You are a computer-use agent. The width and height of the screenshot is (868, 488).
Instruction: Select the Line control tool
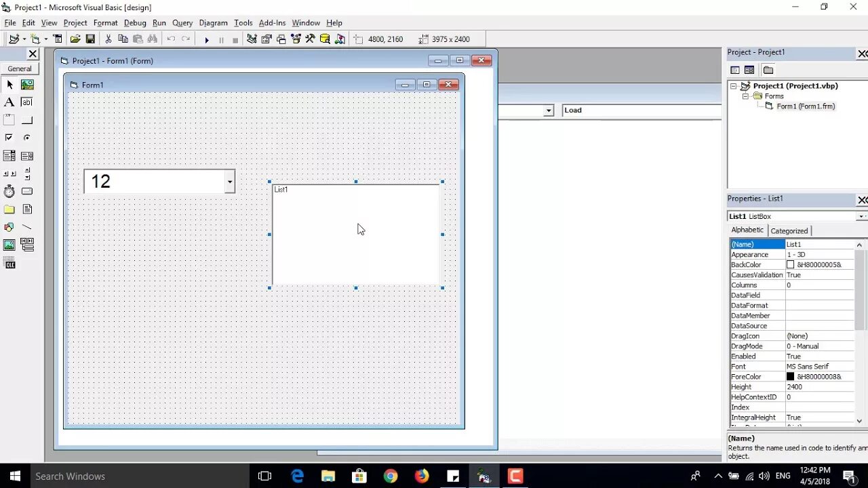coord(27,227)
